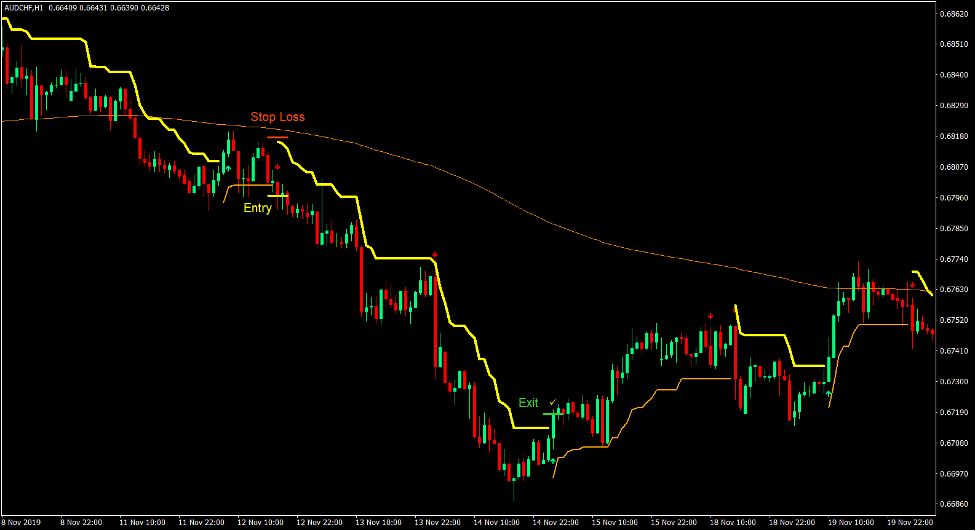
Task: Click the 0.66860 price at axis bottom
Action: 953,504
